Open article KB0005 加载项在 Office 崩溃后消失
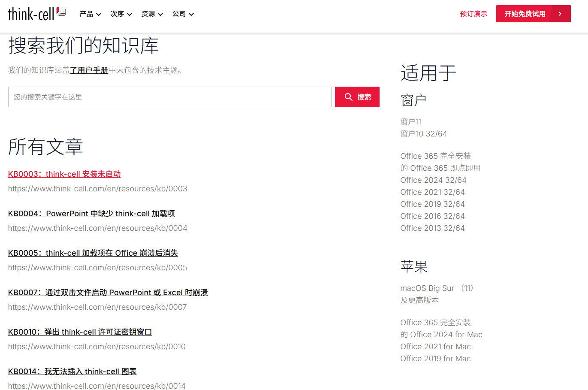Image resolution: width=588 pixels, height=390 pixels. coord(93,253)
